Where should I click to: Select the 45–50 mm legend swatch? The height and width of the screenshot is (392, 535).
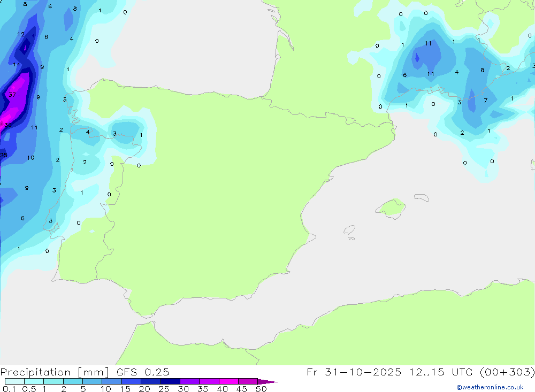(248, 381)
